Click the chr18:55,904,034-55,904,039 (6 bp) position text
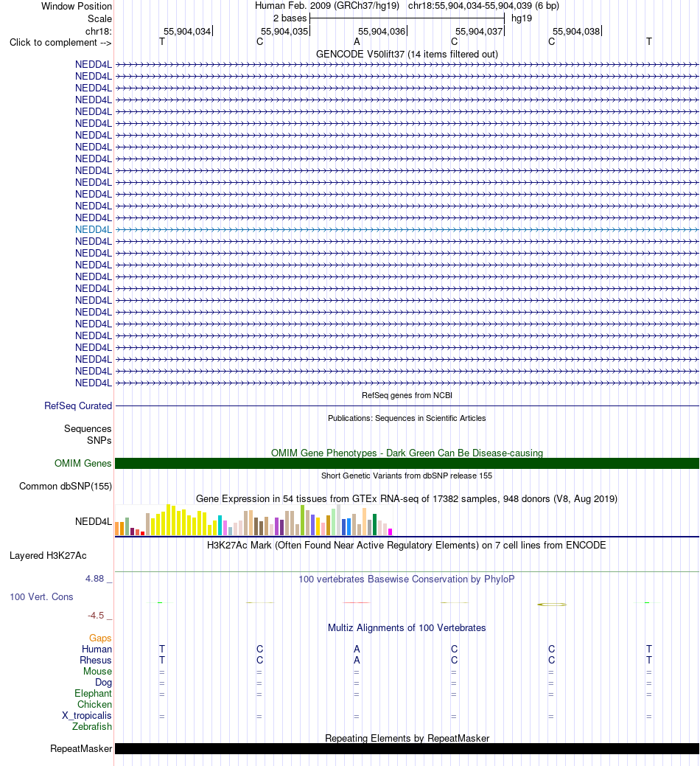Screen dimensions: 700x766 tap(484, 6)
